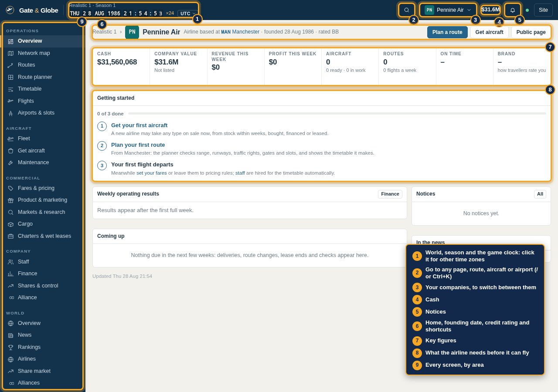
Task: Open the UTC time zone dropdown
Action: coord(188,14)
